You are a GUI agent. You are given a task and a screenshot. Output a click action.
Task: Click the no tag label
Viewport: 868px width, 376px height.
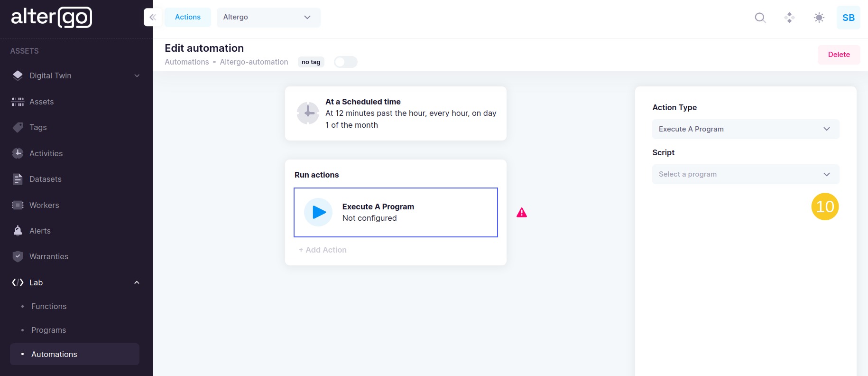311,62
